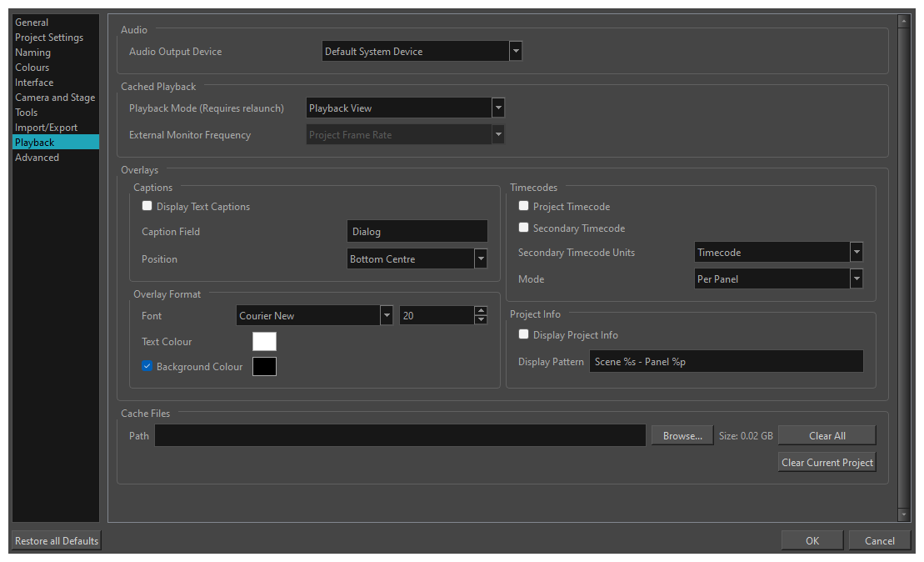Open the Audio Output Device dropdown
924x562 pixels.
515,50
